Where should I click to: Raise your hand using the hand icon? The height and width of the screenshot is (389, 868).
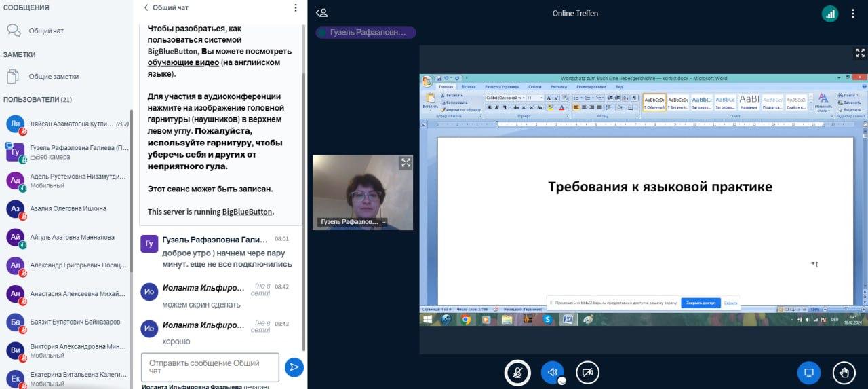point(844,372)
